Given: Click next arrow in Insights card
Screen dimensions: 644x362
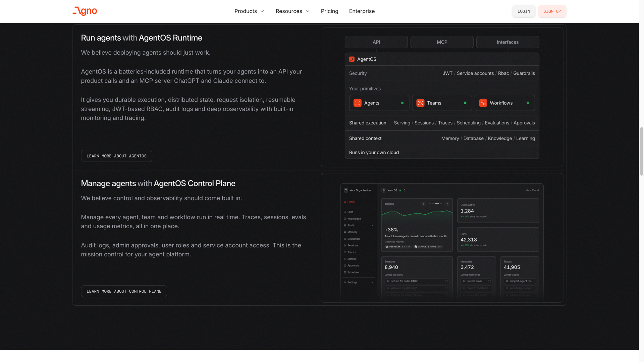Looking at the screenshot, I should click(x=447, y=204).
